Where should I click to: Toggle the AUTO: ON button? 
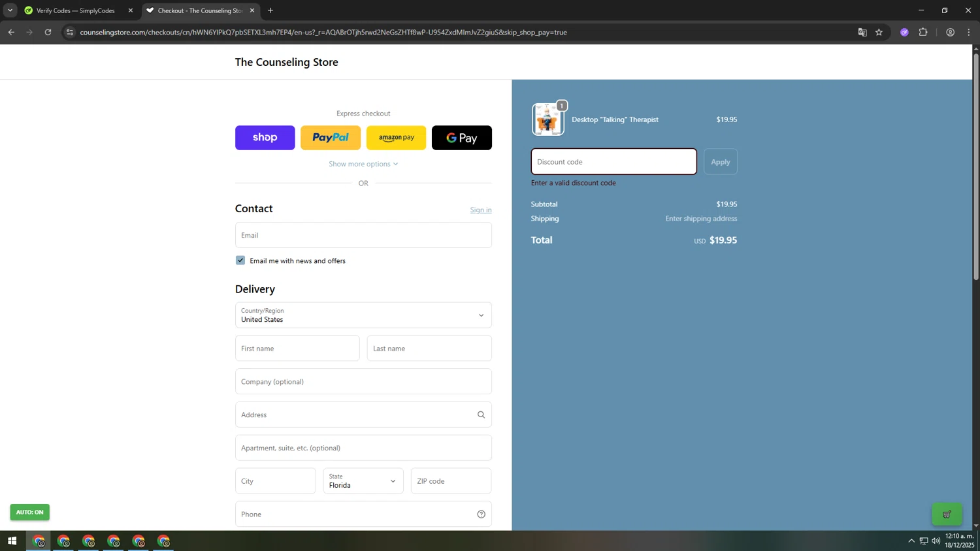tap(30, 512)
